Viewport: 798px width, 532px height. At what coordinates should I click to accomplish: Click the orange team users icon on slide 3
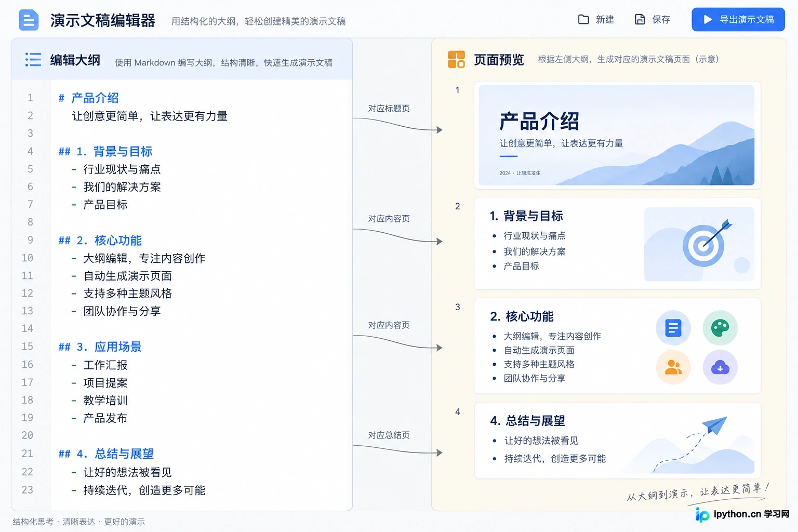[x=673, y=367]
